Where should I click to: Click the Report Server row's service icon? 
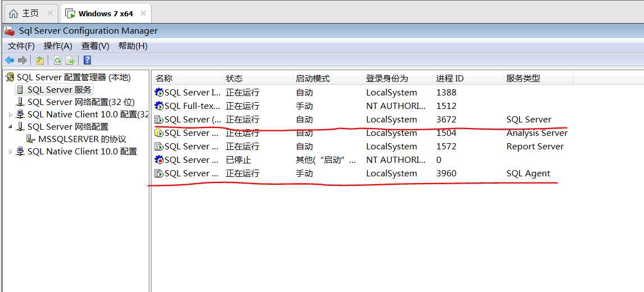tap(159, 146)
